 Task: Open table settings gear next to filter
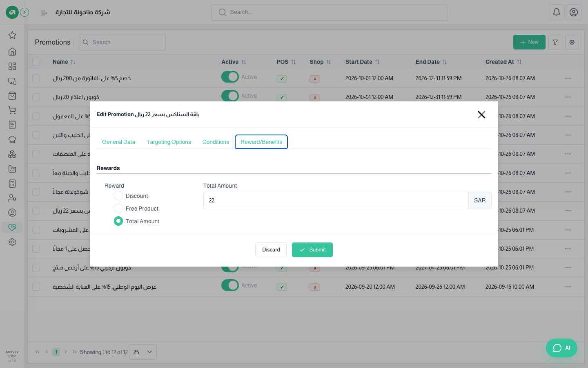click(572, 42)
